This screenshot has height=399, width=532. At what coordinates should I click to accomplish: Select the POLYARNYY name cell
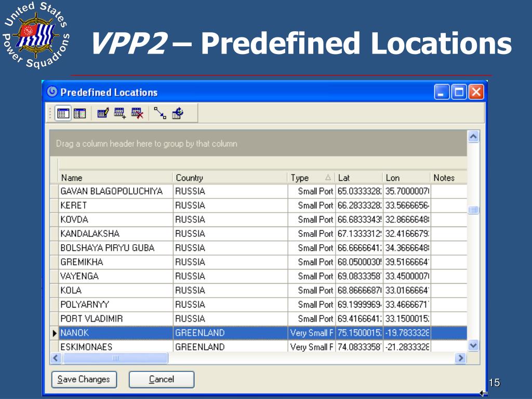116,304
